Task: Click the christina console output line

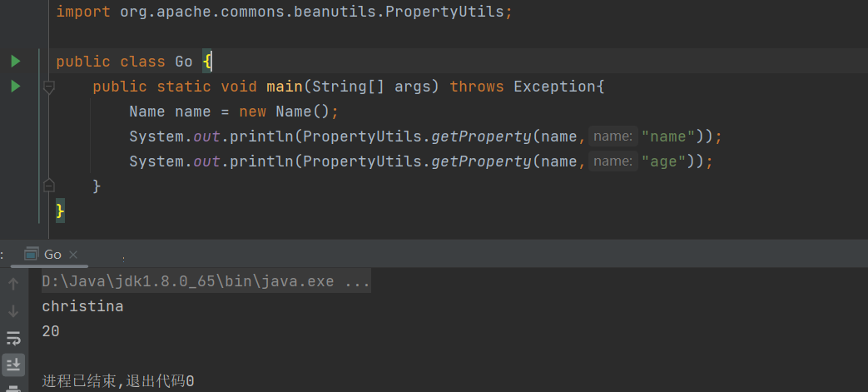Action: click(82, 306)
